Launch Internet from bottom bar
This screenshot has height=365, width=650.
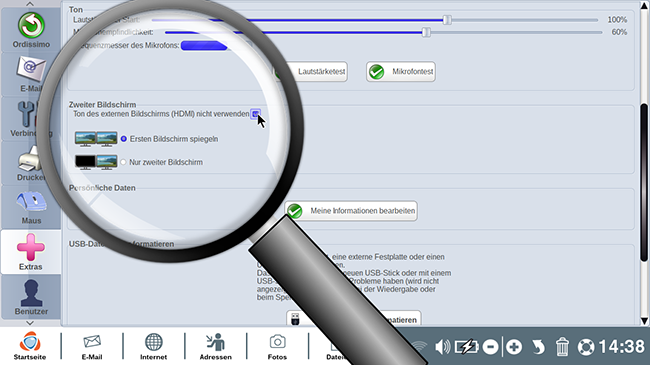point(153,346)
